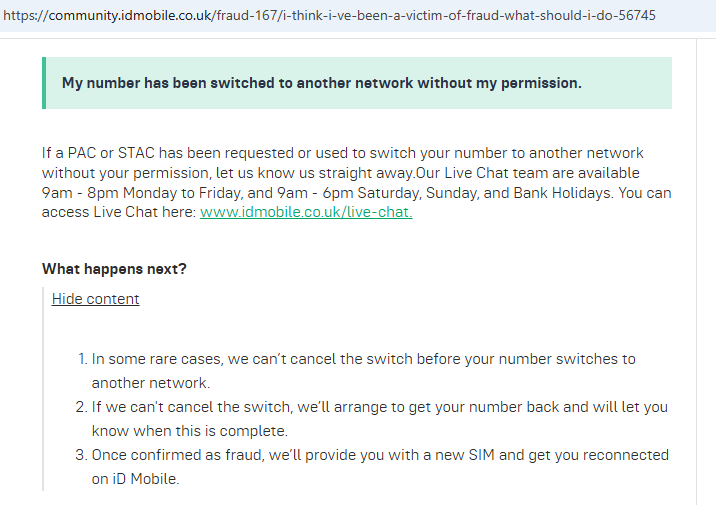Click the 'Bank Holidays' text in the paragraph
716x505 pixels.
pos(562,193)
